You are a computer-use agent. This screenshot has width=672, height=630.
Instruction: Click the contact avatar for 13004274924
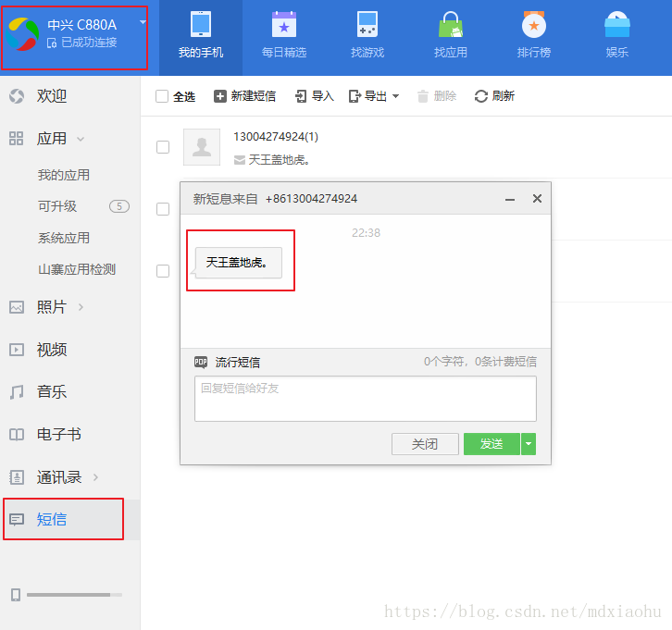coord(202,147)
